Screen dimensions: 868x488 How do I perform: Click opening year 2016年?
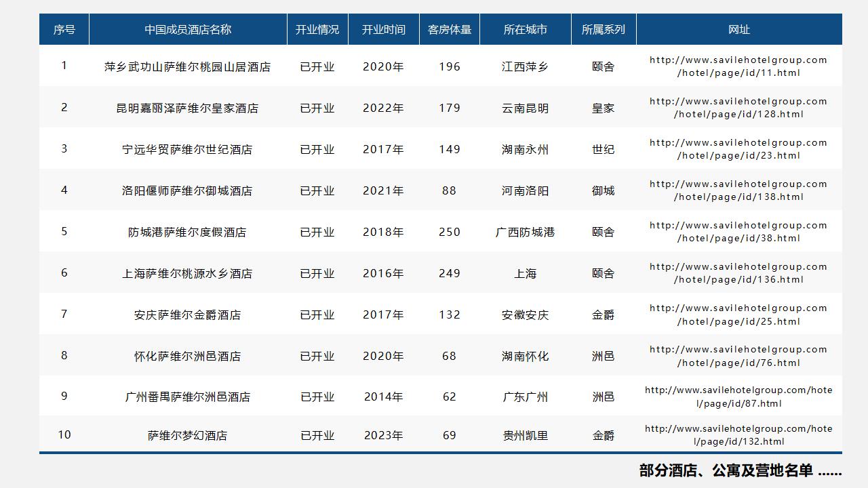[383, 274]
